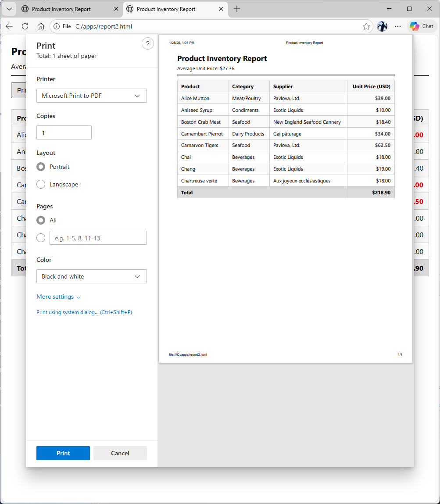Open the tab search chevron menu
440x504 pixels.
(x=9, y=9)
